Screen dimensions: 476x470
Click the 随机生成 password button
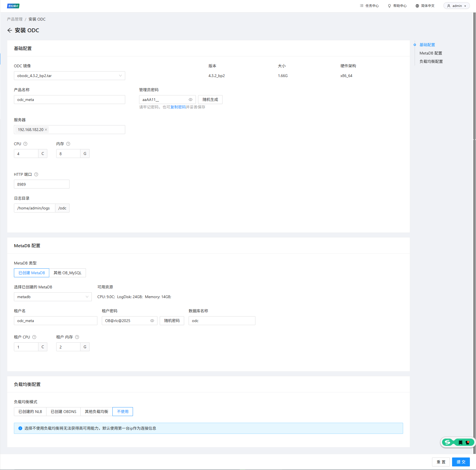[x=210, y=100]
